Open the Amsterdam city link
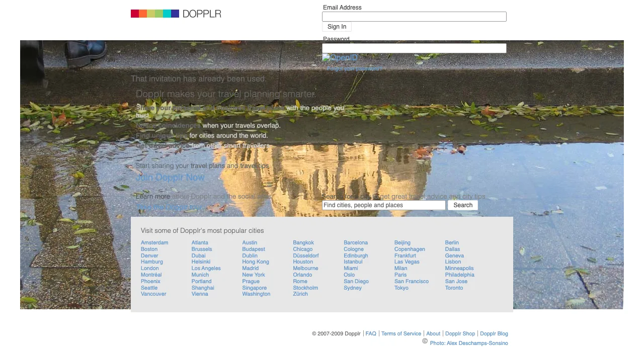The image size is (644, 352). click(x=154, y=243)
